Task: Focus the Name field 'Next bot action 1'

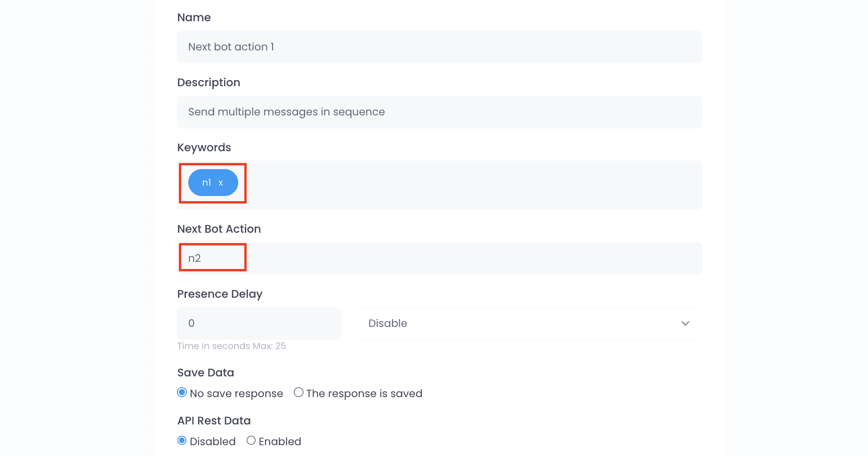Action: click(439, 47)
